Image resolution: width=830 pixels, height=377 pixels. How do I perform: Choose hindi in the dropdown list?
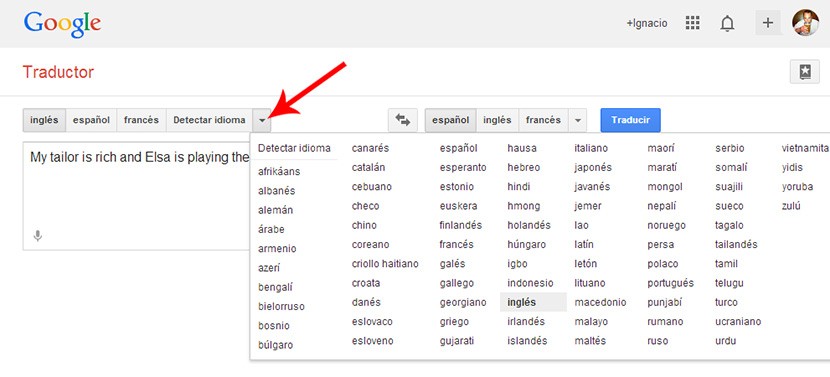pyautogui.click(x=518, y=186)
